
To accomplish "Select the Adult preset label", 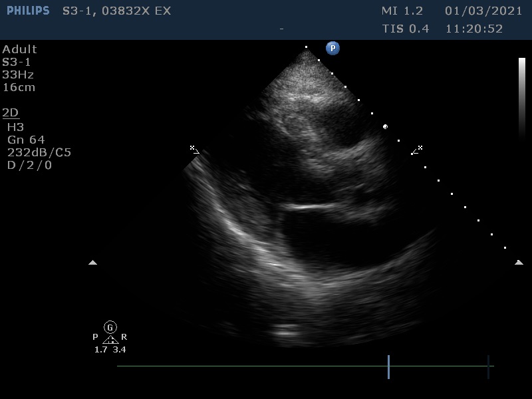I will pyautogui.click(x=19, y=49).
